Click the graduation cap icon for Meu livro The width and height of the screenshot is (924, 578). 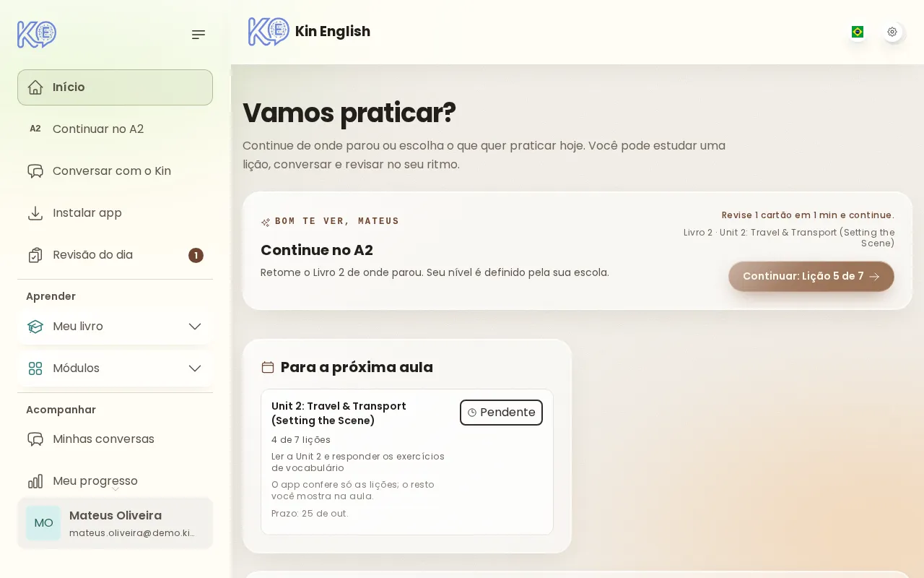[35, 327]
